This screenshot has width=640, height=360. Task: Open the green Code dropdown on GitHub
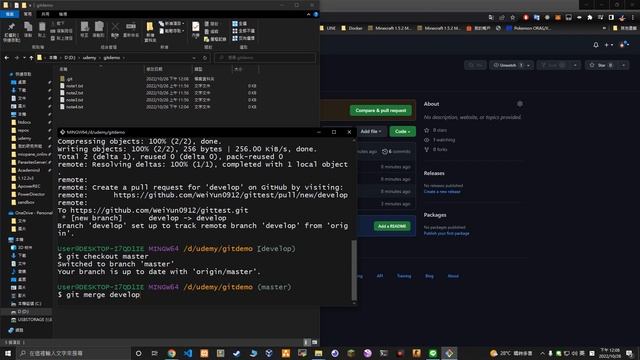(x=402, y=131)
